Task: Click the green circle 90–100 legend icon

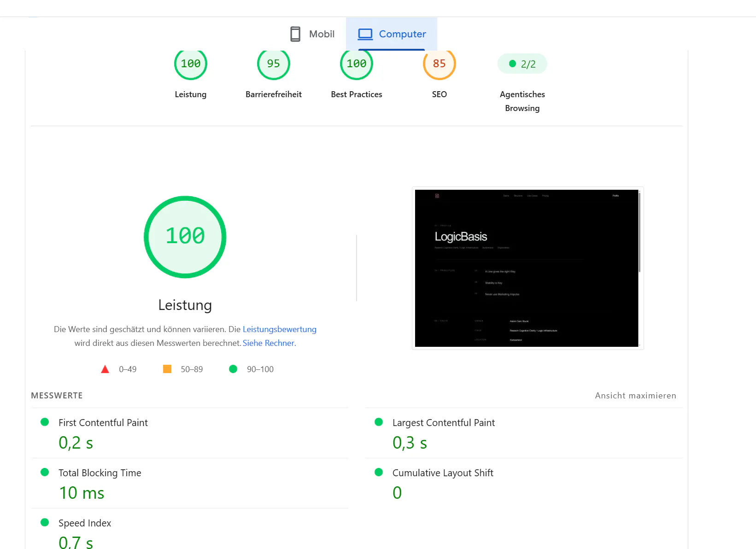Action: [x=233, y=369]
